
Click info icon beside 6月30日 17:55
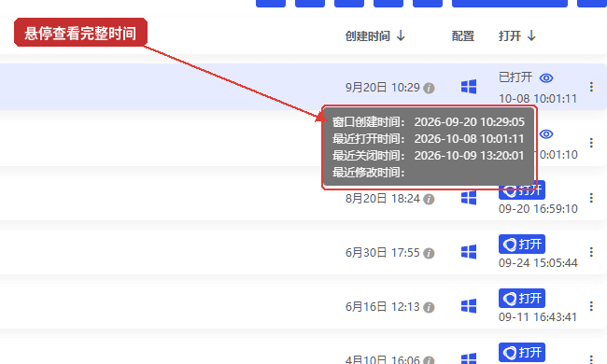coord(429,253)
